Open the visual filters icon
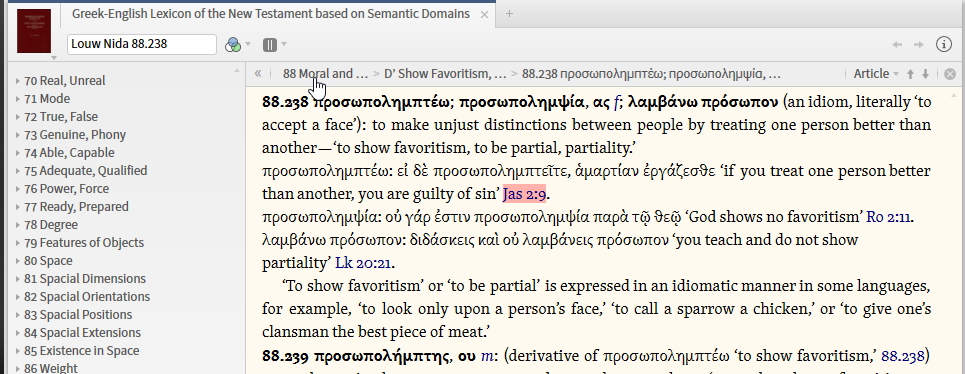The height and width of the screenshot is (374, 965). click(233, 44)
